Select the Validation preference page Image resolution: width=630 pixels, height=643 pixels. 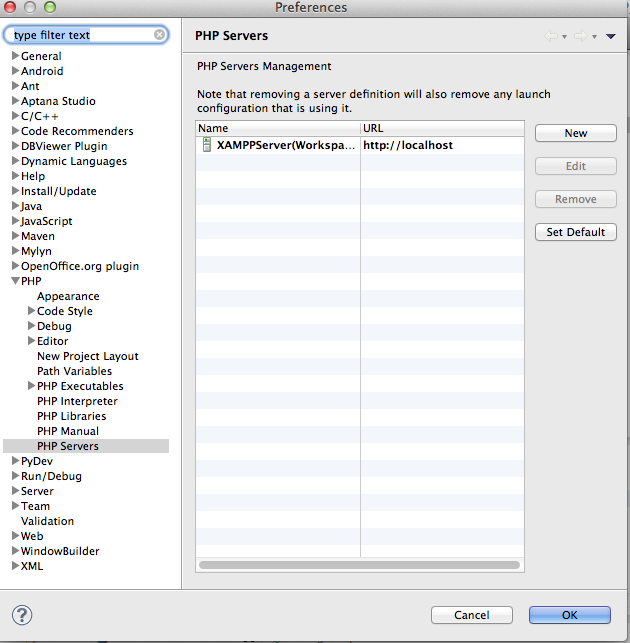point(48,521)
